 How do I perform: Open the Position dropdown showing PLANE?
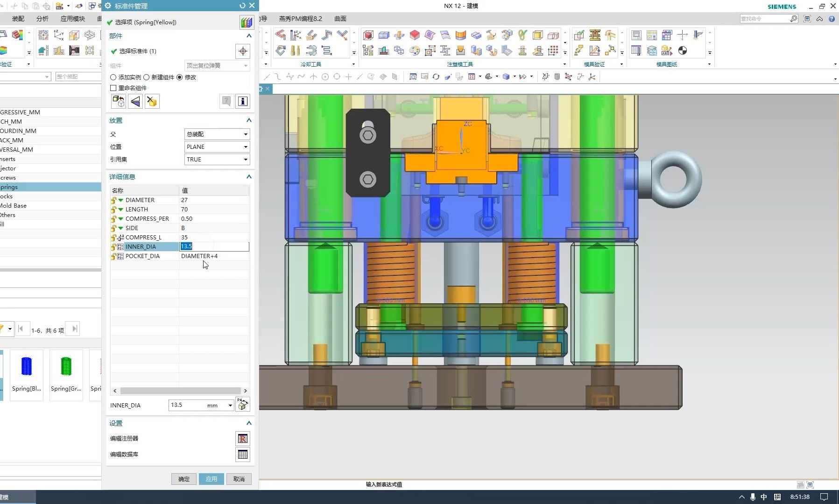(x=217, y=147)
